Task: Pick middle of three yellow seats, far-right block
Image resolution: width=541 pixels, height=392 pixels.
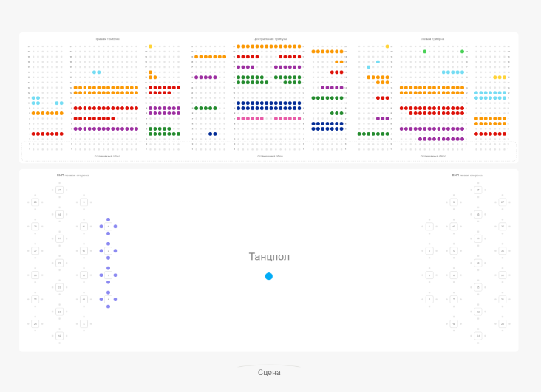Action: 500,78
